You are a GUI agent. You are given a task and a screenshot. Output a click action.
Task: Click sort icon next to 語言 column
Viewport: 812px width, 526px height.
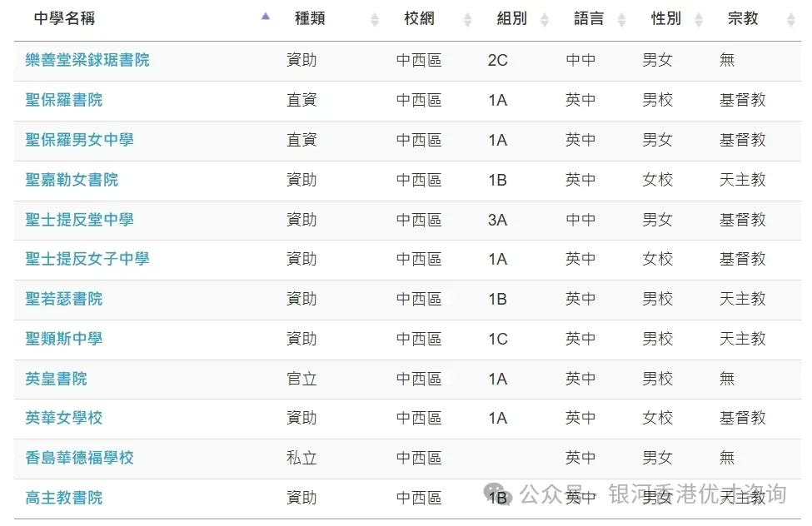point(621,19)
